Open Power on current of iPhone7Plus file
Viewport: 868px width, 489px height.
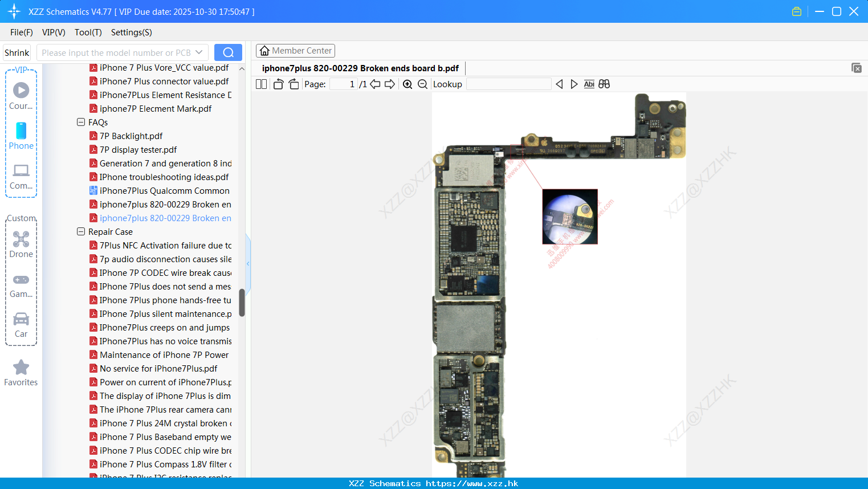(164, 382)
